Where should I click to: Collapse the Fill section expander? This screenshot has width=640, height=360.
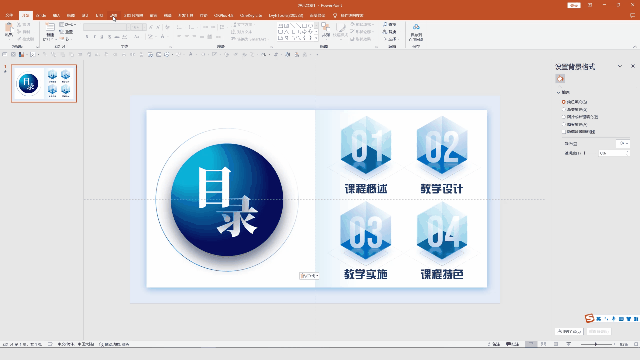point(558,92)
